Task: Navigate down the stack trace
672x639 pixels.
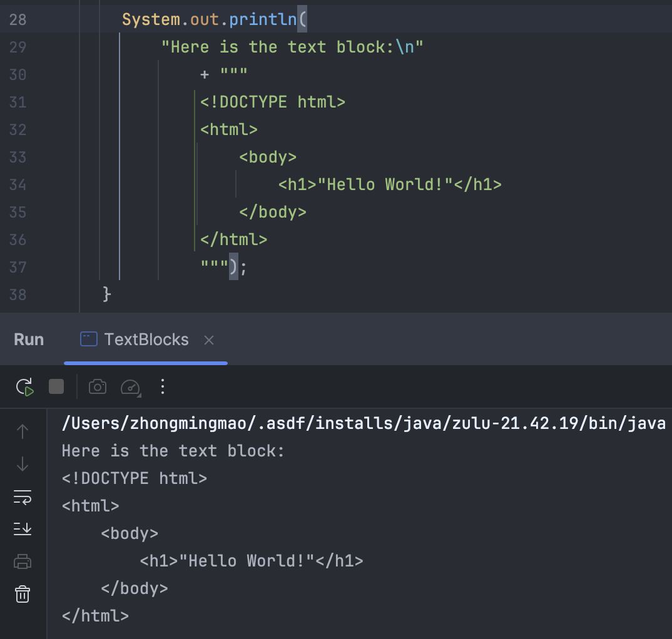Action: (23, 464)
